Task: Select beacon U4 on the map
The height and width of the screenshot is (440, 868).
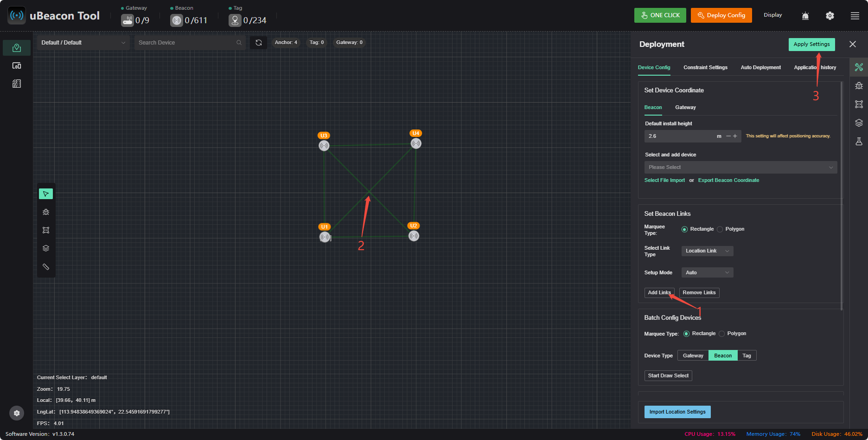Action: click(416, 143)
